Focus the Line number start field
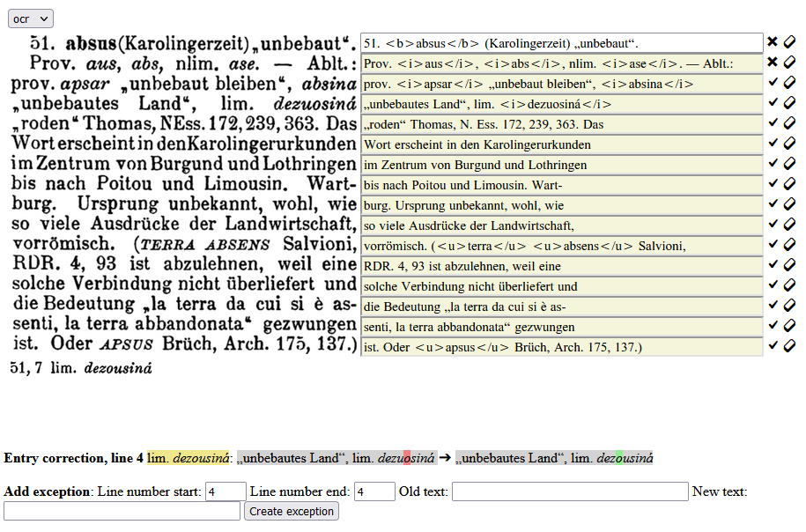Image resolution: width=806 pixels, height=532 pixels. point(226,491)
